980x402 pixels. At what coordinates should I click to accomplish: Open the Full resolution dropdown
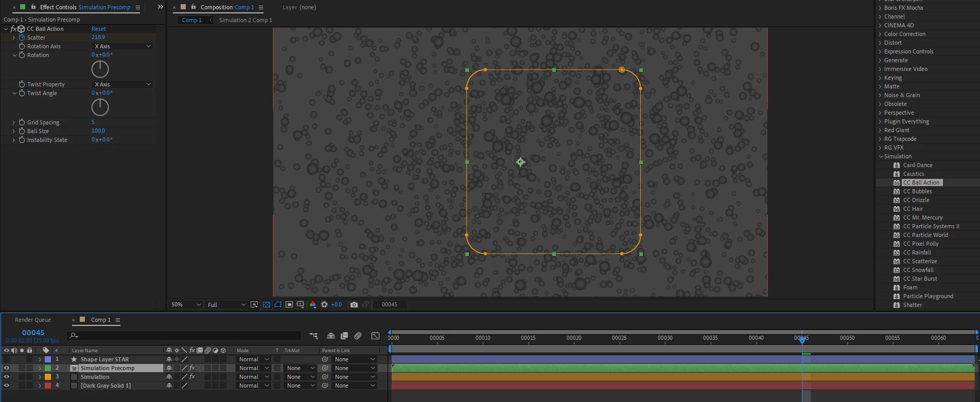click(226, 304)
